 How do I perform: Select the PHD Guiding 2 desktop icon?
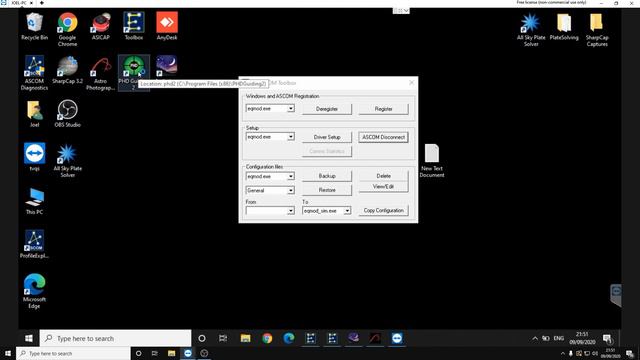[x=133, y=73]
